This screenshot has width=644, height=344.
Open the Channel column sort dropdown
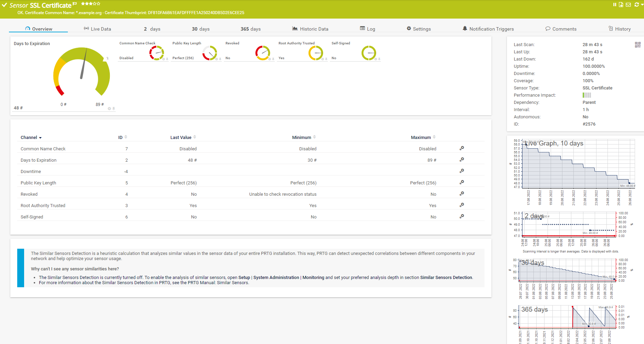pyautogui.click(x=40, y=137)
